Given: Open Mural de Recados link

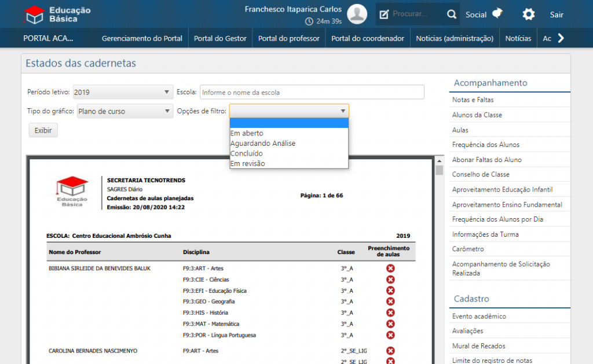Looking at the screenshot, I should (478, 346).
